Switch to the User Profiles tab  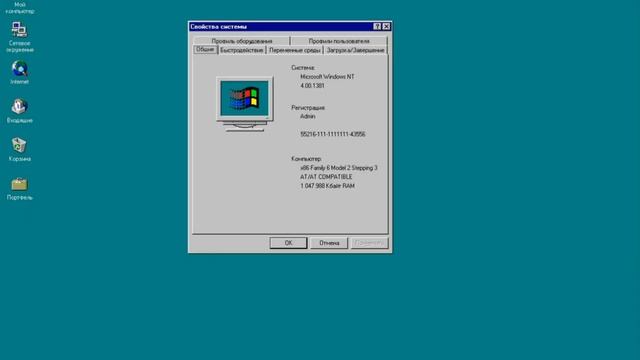(x=339, y=41)
